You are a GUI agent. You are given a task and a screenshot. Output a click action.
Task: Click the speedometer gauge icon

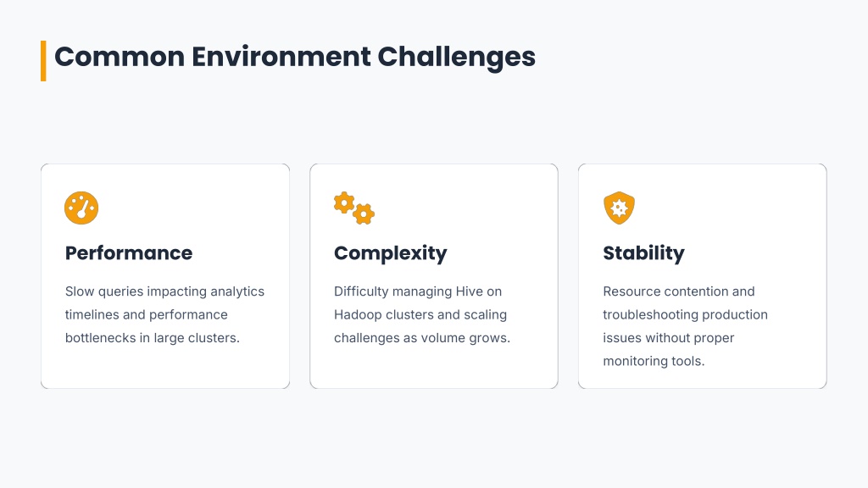[x=81, y=208]
